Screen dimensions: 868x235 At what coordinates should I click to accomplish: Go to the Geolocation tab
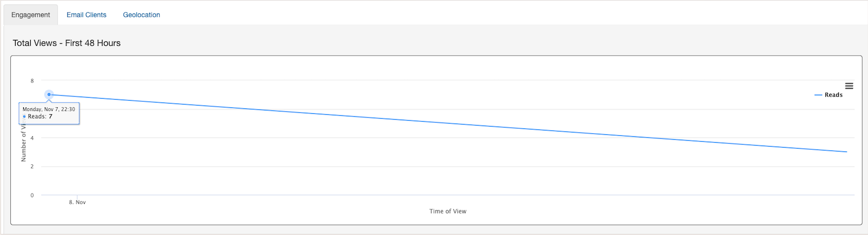click(141, 15)
